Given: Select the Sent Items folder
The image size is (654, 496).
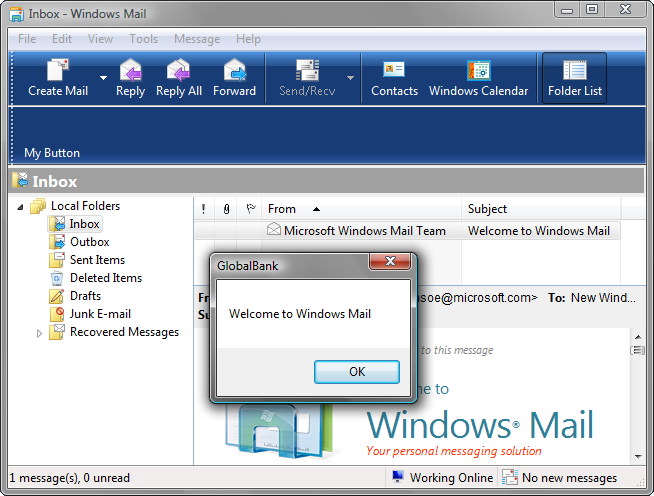Looking at the screenshot, I should tap(97, 259).
